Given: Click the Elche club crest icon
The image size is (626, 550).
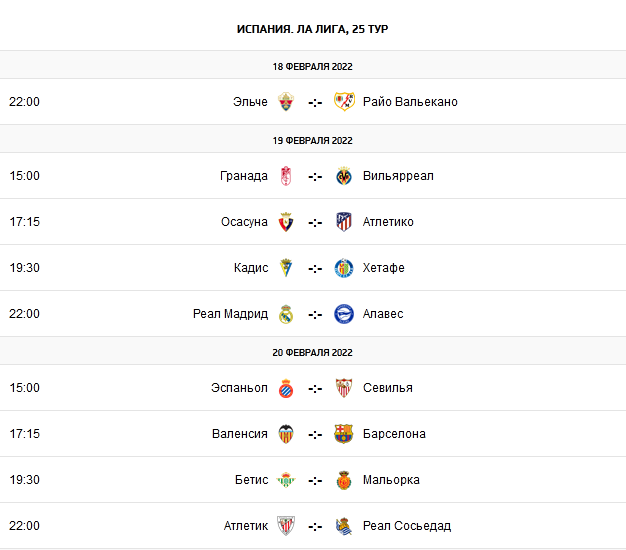Looking at the screenshot, I should point(286,102).
